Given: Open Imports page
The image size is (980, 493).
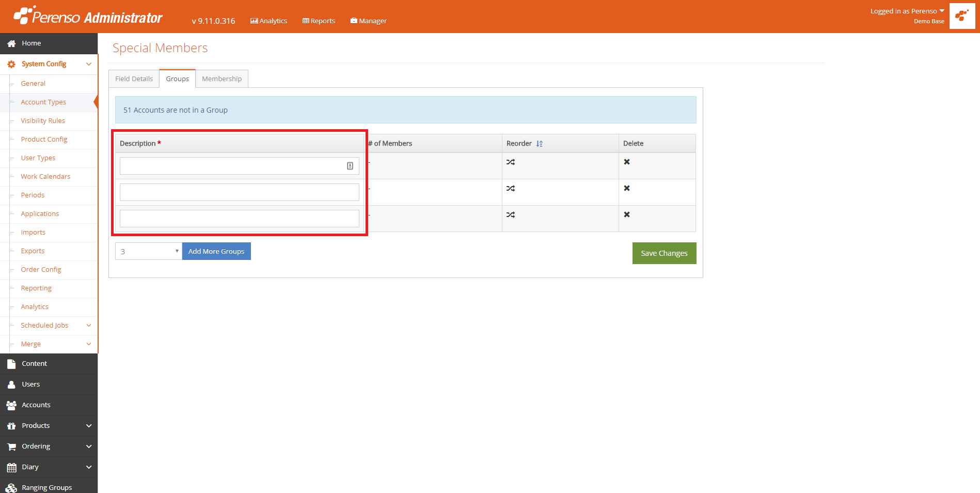Looking at the screenshot, I should [33, 232].
